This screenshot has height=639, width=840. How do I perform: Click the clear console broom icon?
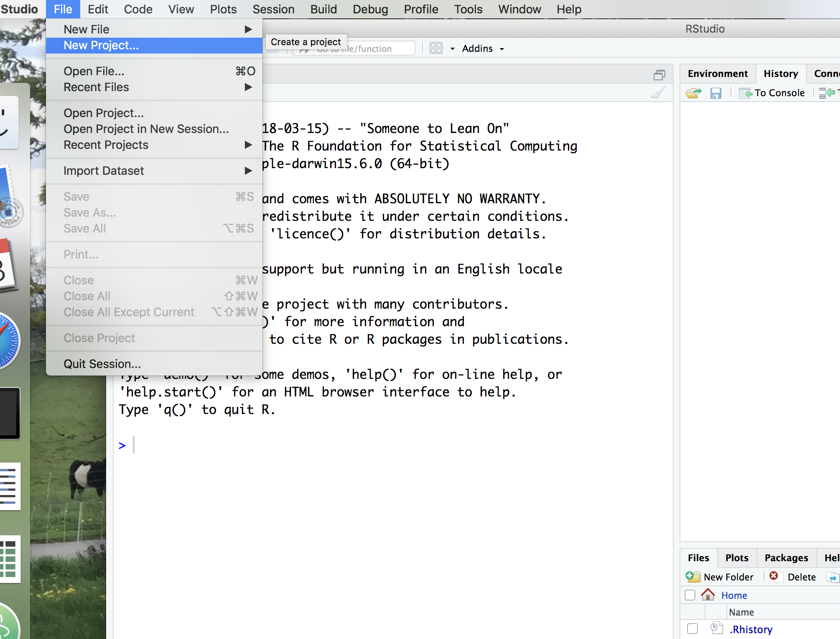pos(658,92)
